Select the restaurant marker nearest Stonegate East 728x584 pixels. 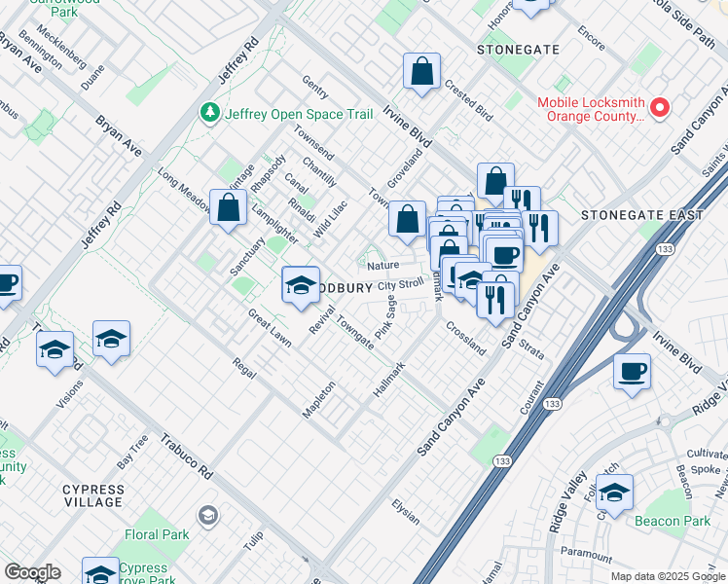pos(539,232)
